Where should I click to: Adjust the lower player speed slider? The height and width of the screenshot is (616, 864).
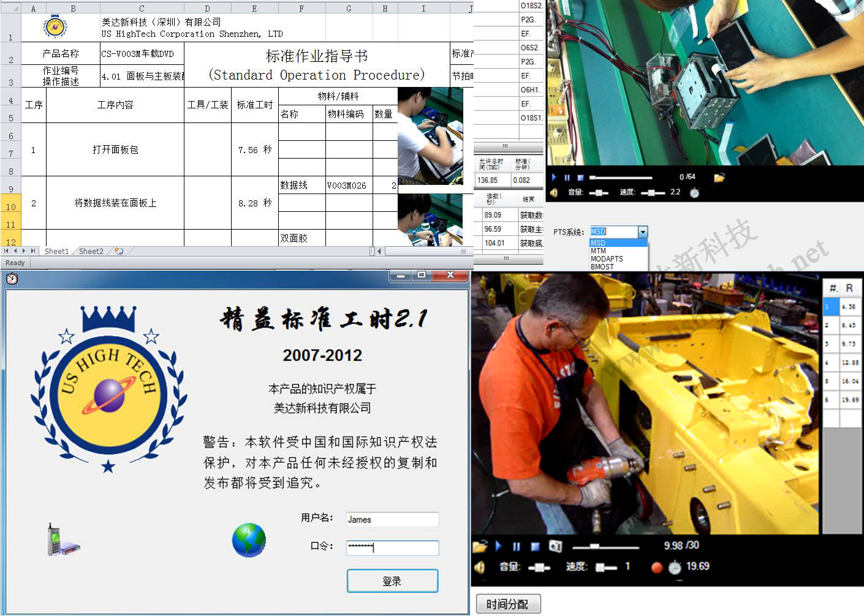tap(606, 568)
